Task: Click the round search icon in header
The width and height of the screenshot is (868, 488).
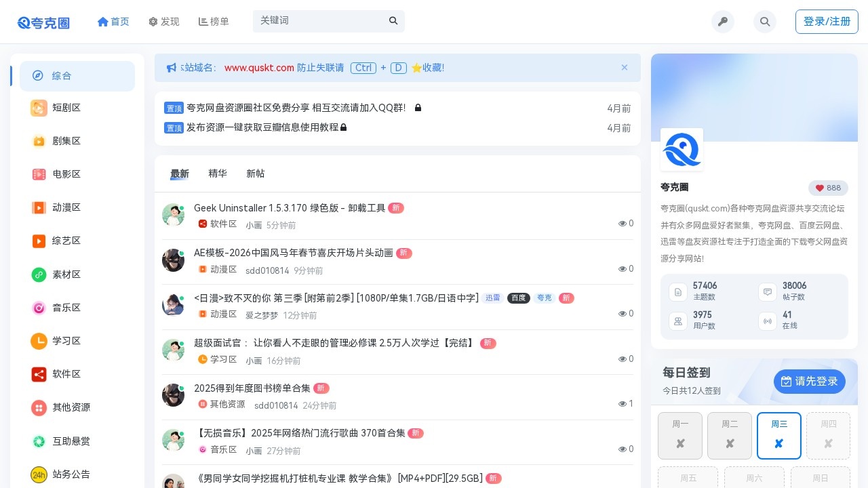Action: click(x=765, y=22)
